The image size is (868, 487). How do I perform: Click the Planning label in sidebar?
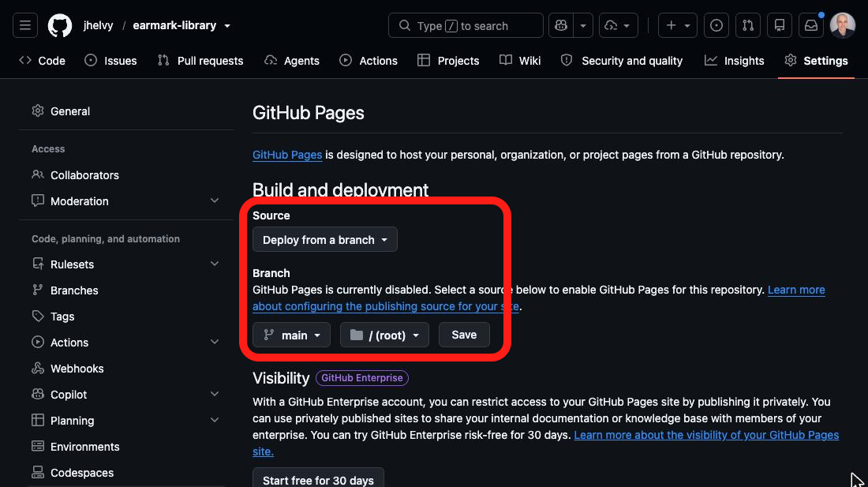(x=72, y=420)
